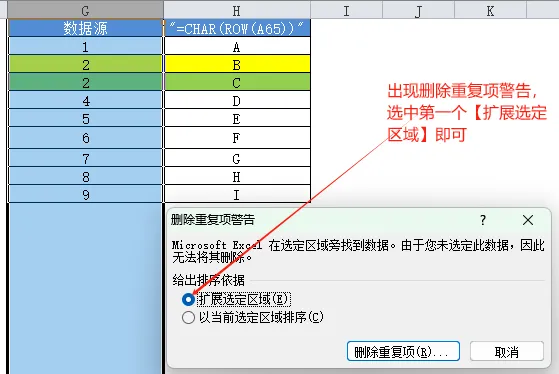
Task: Select the dark green cell with 2
Action: pos(86,82)
